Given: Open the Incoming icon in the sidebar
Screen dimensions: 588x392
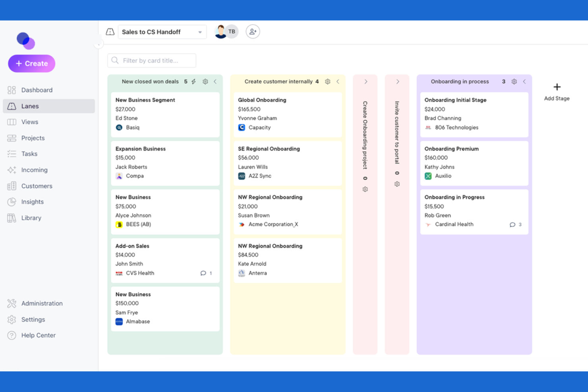Looking at the screenshot, I should [12, 170].
